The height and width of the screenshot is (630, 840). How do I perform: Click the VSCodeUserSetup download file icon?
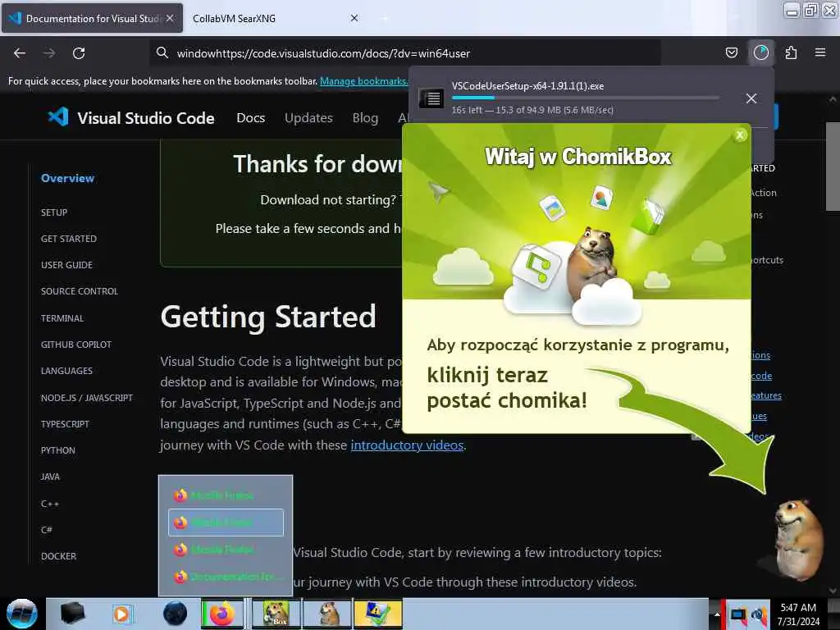click(x=431, y=98)
